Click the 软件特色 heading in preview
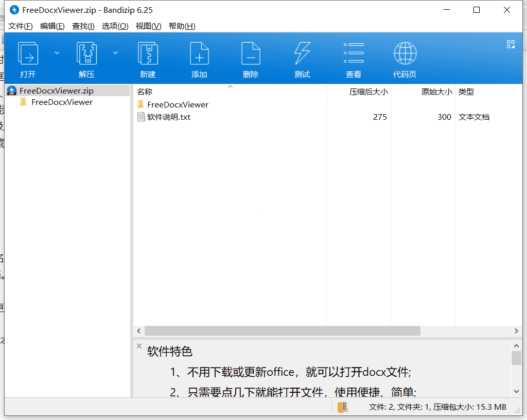Screen dimensions: 527x420 (169, 352)
